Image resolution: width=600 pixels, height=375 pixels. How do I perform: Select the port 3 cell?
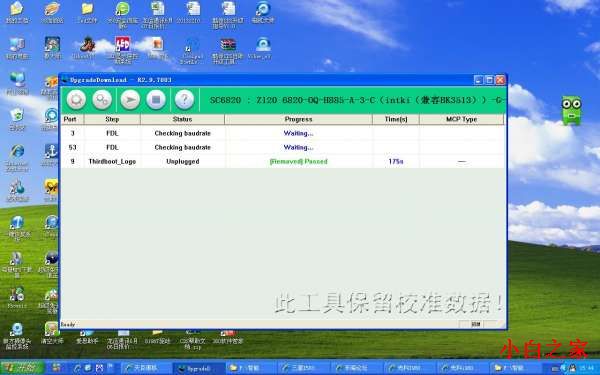coord(72,133)
